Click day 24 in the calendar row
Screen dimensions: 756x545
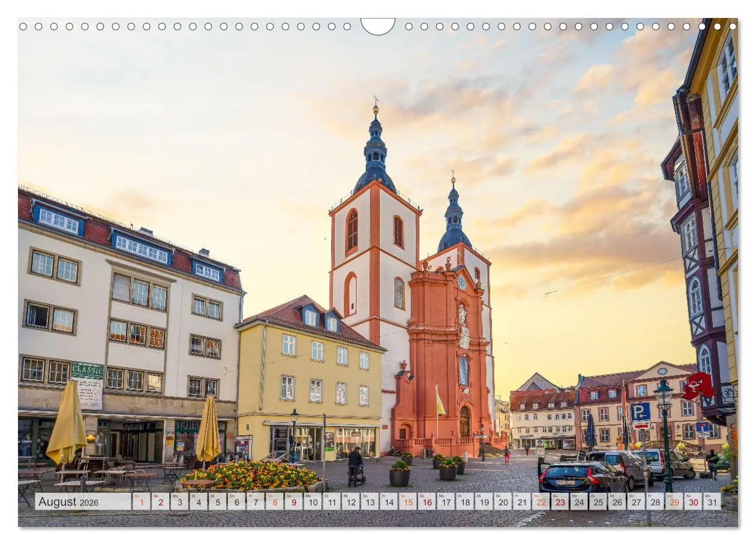[579, 502]
